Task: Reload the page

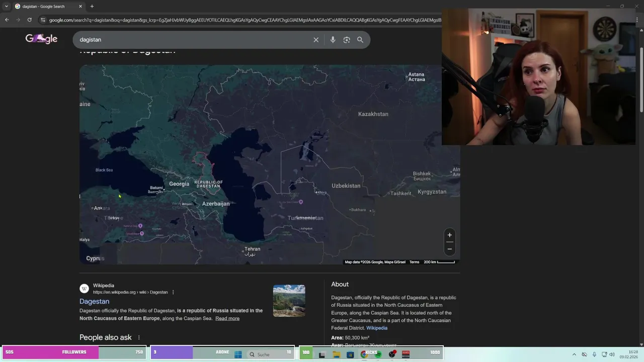Action: point(30,20)
